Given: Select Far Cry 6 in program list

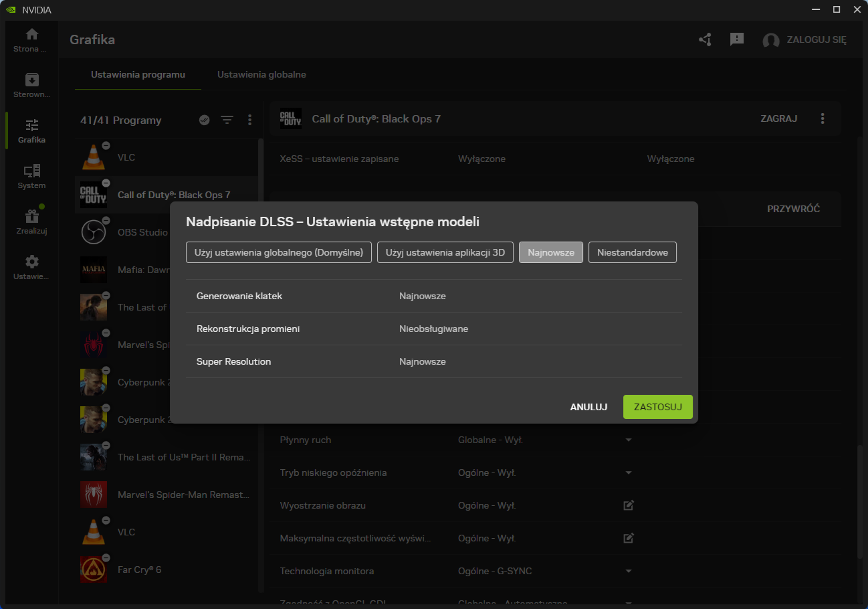Looking at the screenshot, I should coord(139,570).
